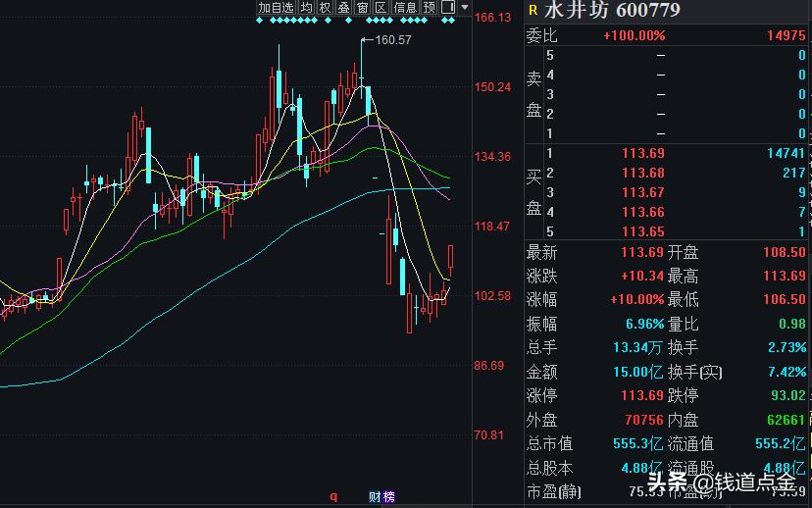Click the 总市值 value 555.3亿

tap(637, 444)
